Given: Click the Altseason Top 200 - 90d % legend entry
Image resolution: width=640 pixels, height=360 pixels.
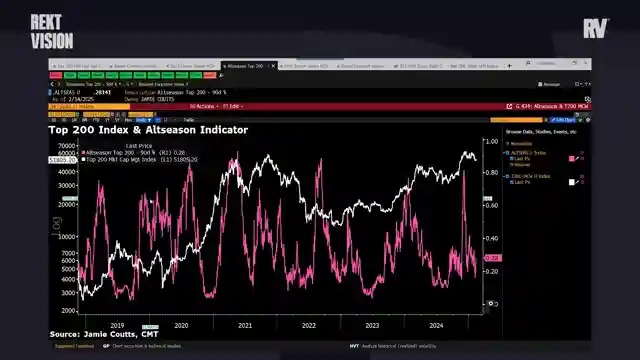Looking at the screenshot, I should [134, 153].
